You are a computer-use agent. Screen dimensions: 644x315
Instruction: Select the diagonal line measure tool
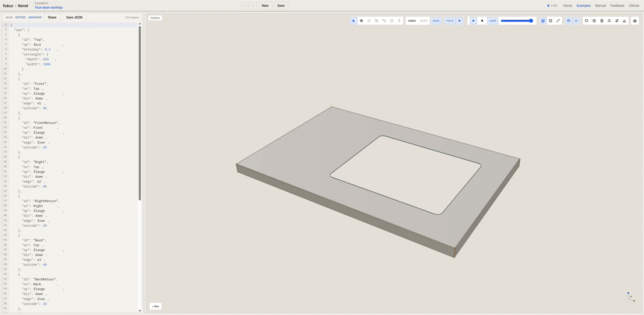click(558, 21)
